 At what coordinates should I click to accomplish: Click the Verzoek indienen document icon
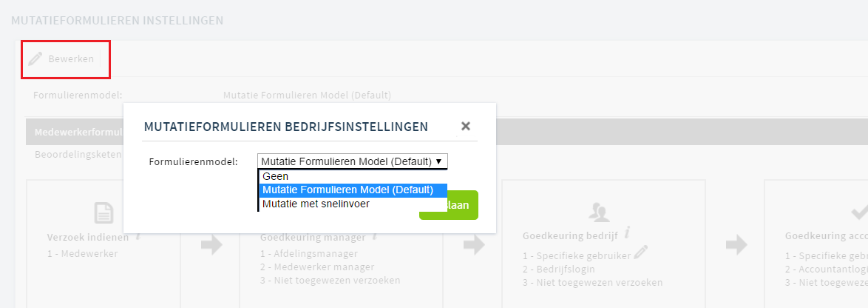[x=104, y=213]
